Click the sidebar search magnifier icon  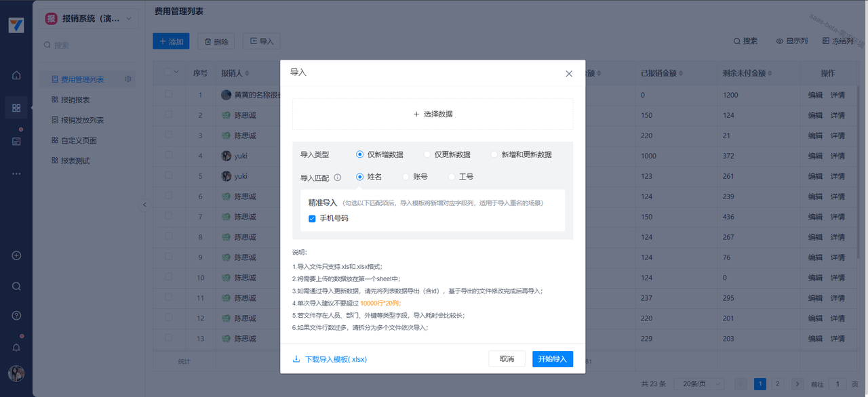tap(16, 286)
